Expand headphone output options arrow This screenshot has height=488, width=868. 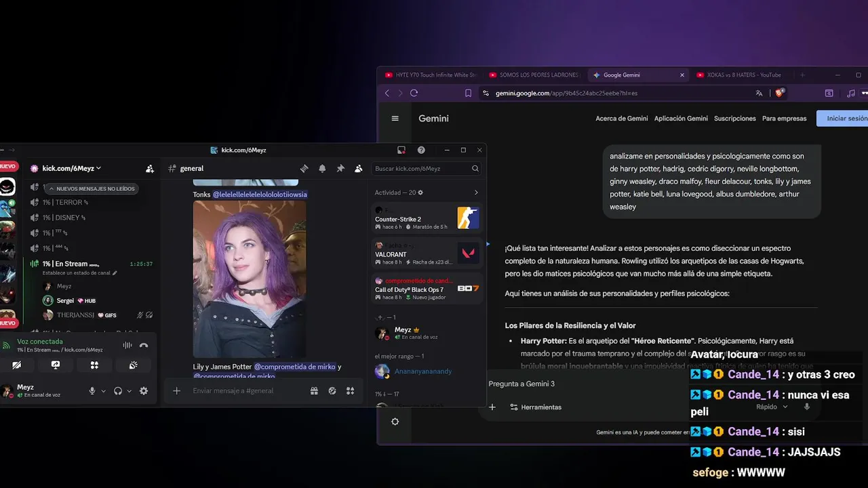129,391
